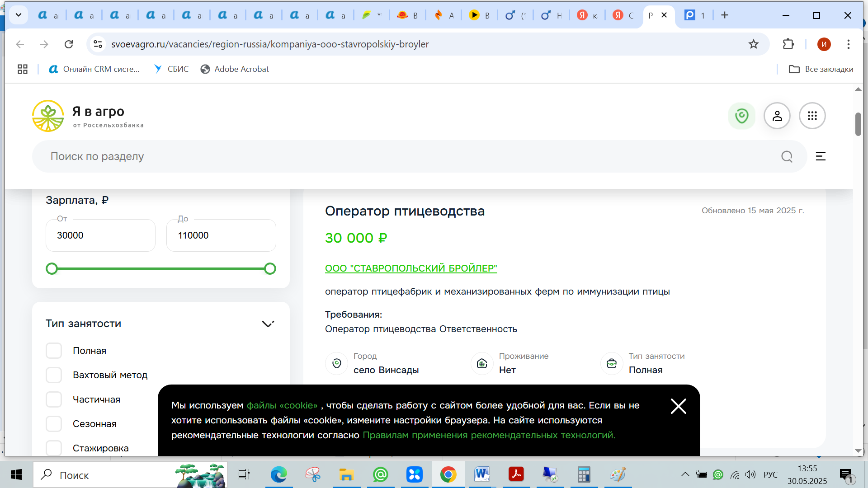Open the Все закладки bookmarks folder
Image resolution: width=868 pixels, height=488 pixels.
point(821,69)
